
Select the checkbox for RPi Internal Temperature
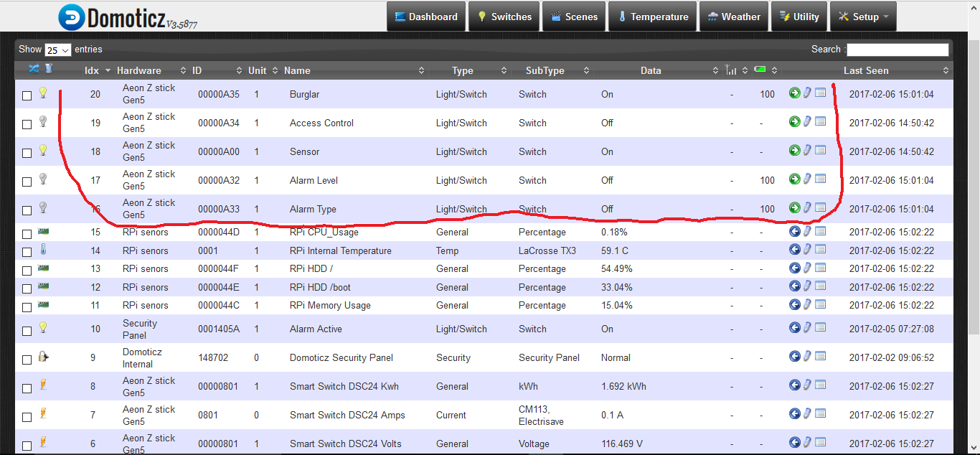pyautogui.click(x=27, y=252)
